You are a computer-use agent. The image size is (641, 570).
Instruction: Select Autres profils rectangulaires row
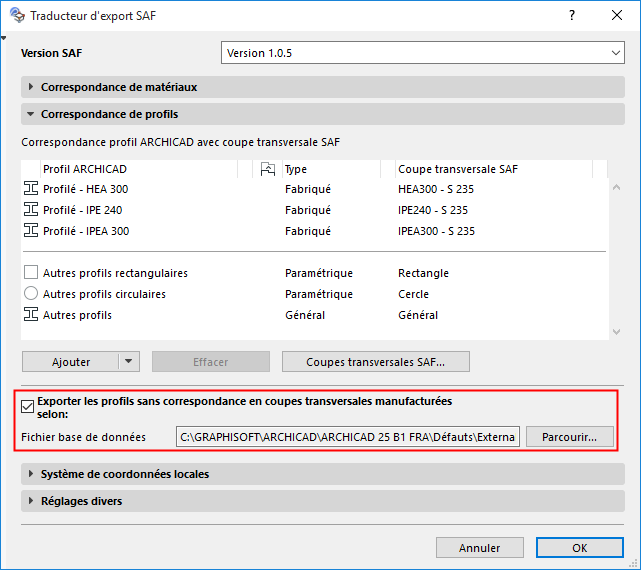[314, 272]
